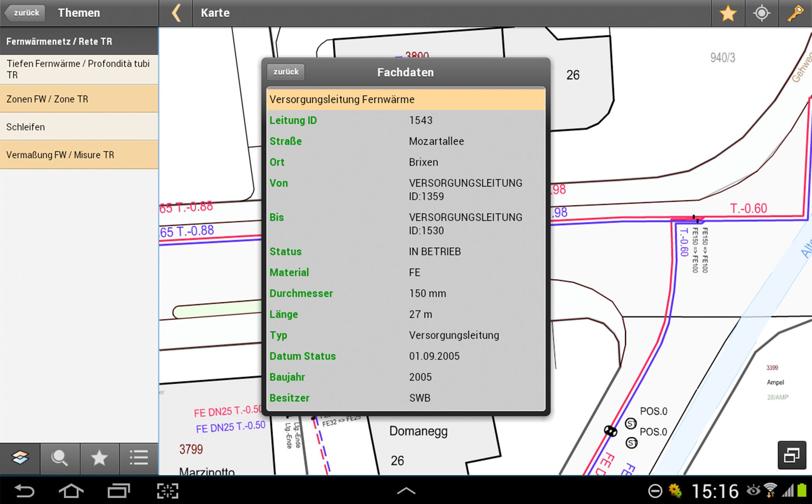Toggle Vermaßung FW / Misure TR layer
The image size is (812, 504).
pos(79,155)
